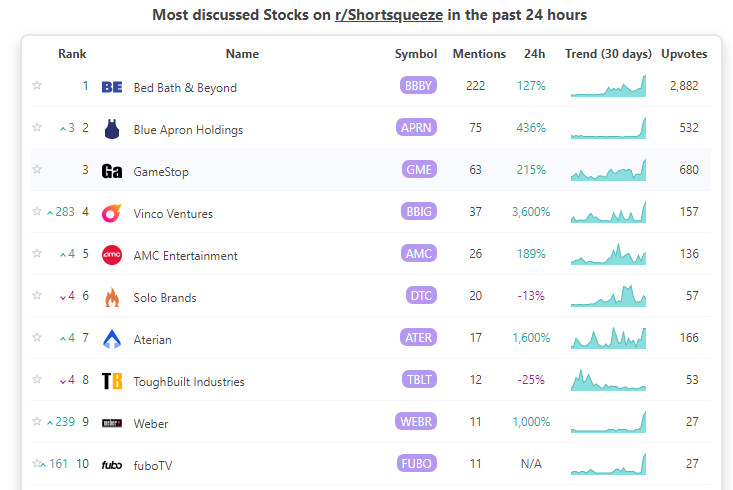Screen dimensions: 733x490
Task: Star Bed Bath & Beyond as favorite
Action: click(37, 86)
